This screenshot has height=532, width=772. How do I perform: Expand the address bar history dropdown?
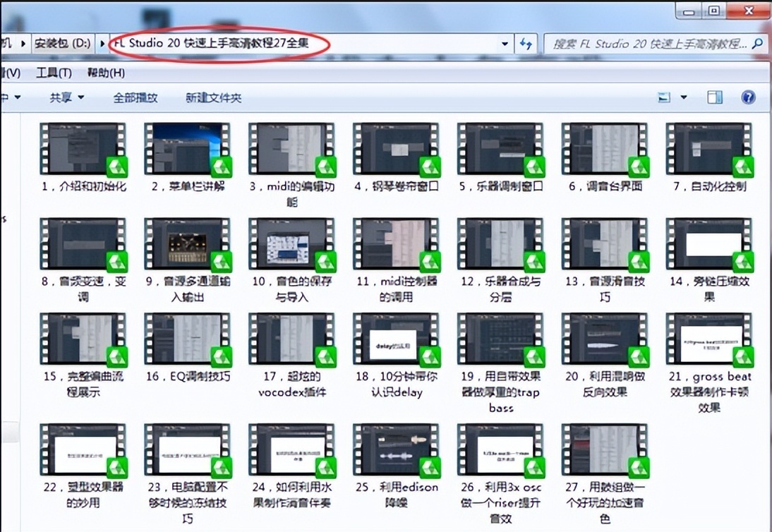coord(505,44)
